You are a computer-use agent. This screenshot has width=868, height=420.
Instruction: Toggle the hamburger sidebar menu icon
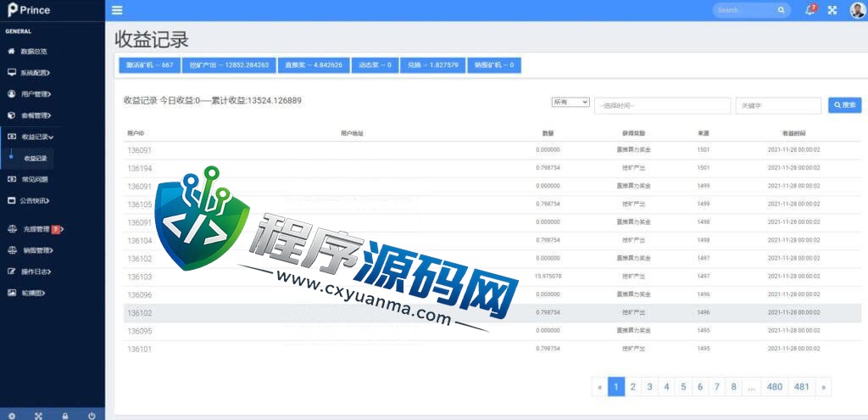click(117, 10)
